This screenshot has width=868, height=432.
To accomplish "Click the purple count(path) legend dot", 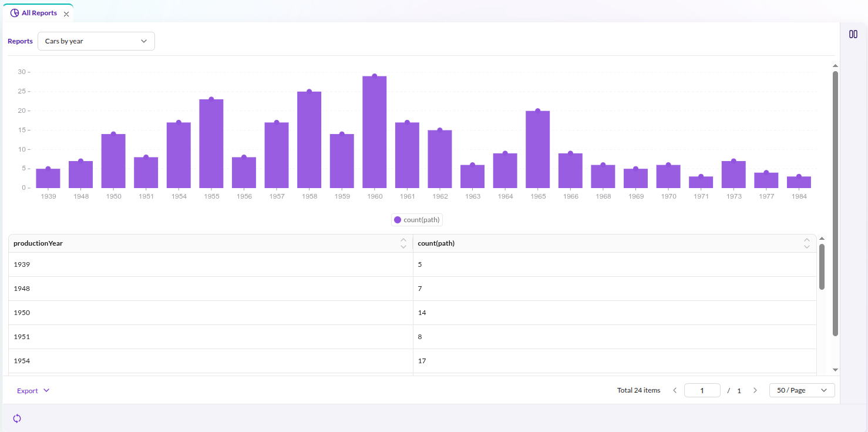I will click(x=398, y=220).
